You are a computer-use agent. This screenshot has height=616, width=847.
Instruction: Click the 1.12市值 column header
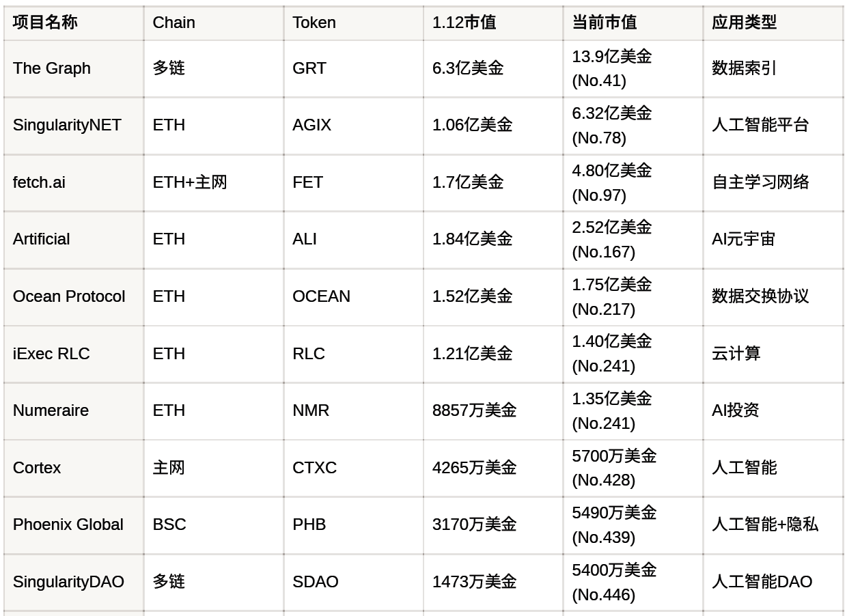tap(464, 23)
